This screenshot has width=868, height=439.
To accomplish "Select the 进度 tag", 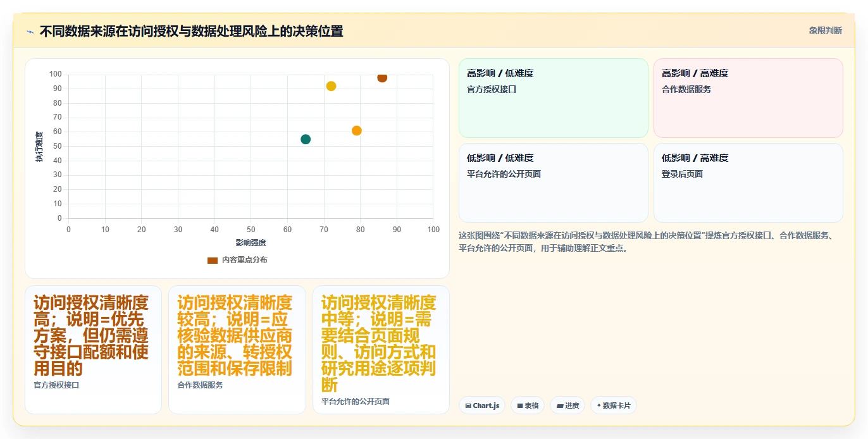I will point(567,405).
